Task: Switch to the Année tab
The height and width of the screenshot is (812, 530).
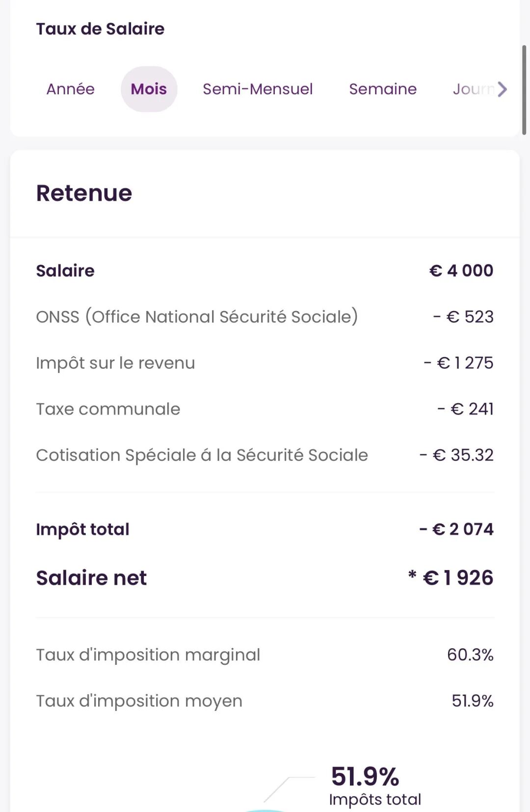Action: point(71,89)
